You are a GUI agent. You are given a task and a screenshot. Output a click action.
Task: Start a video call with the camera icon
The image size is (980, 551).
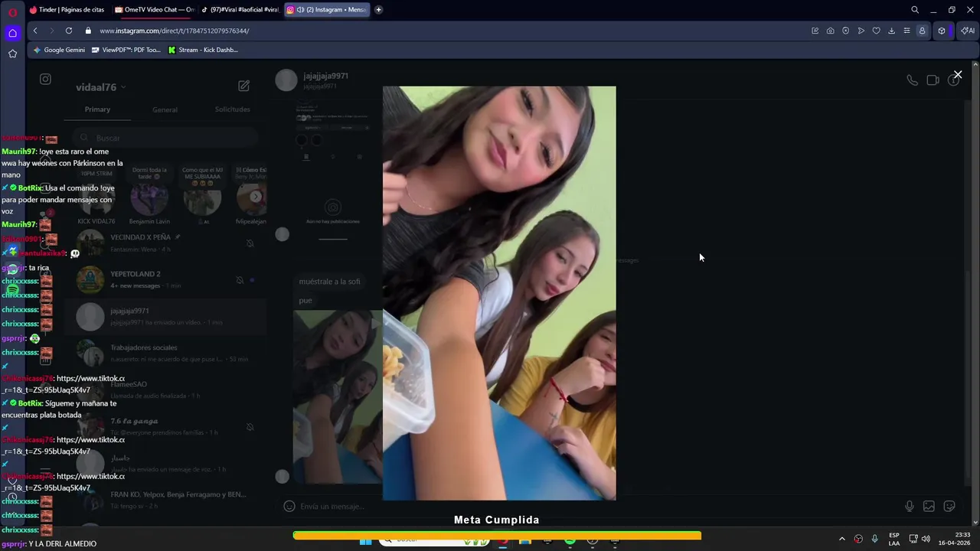coord(933,80)
